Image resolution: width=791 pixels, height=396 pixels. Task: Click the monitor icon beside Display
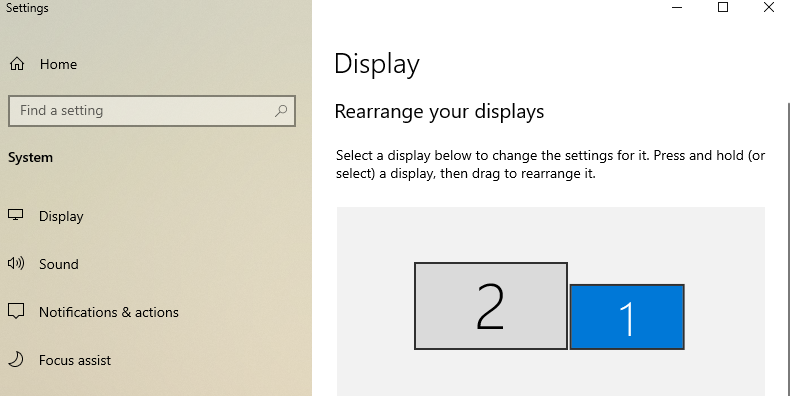point(16,215)
